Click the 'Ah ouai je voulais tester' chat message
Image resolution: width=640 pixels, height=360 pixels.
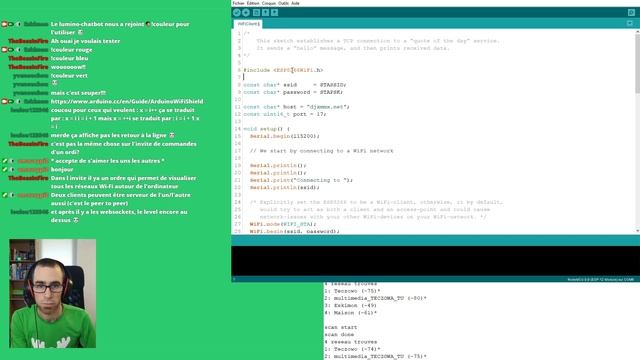click(85, 41)
